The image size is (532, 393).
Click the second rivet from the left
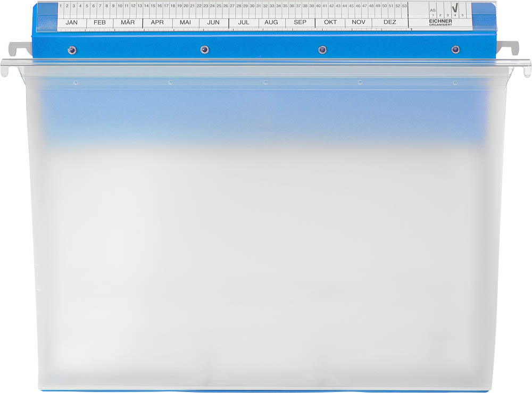[204, 50]
